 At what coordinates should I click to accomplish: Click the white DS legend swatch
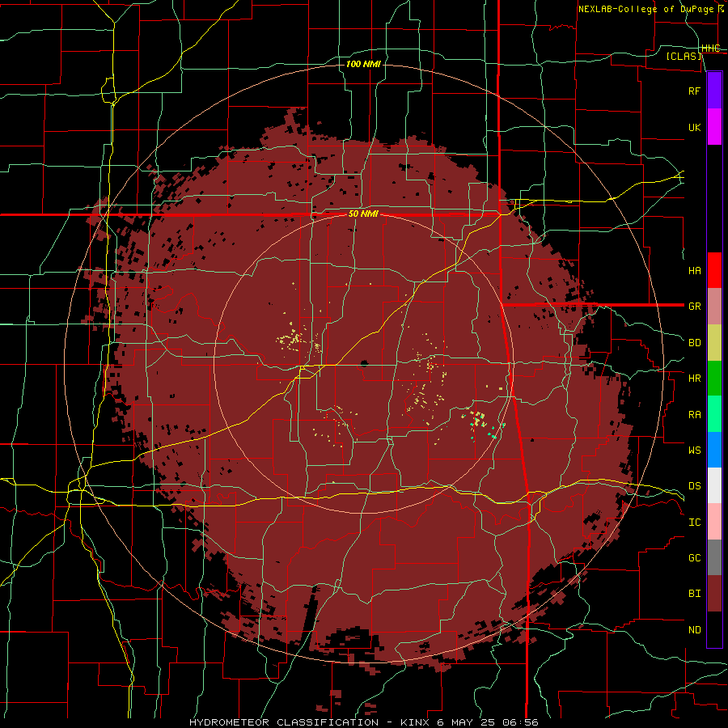(x=714, y=485)
